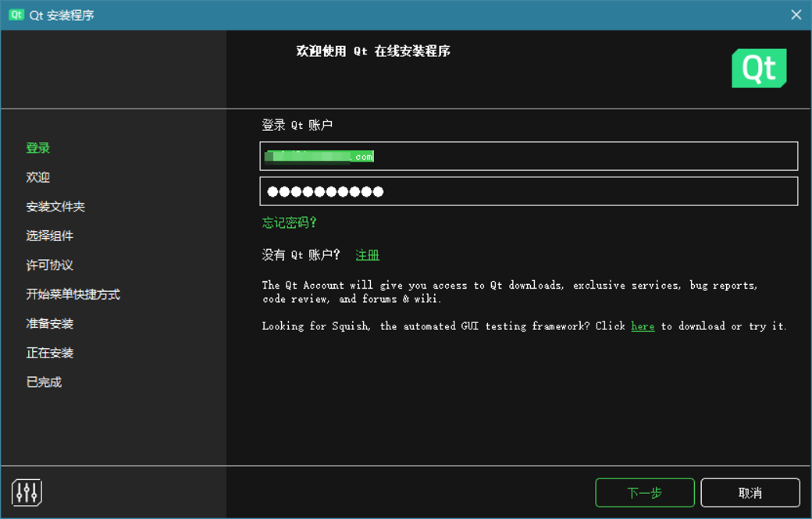Select the 准备安装 step in sidebar
This screenshot has width=812, height=519.
pos(50,323)
